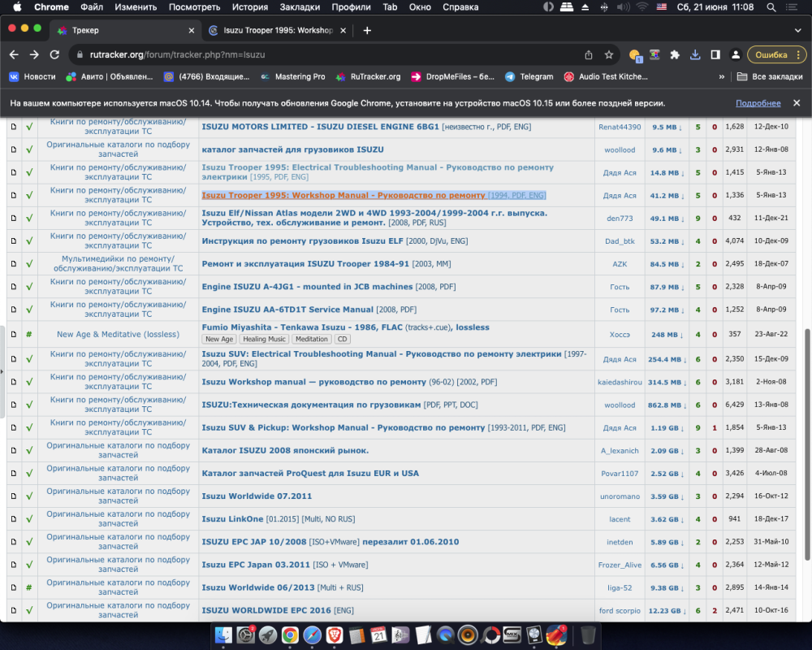812x650 pixels.
Task: Open uploader Дядя Ася on the Workshop Manual row
Action: click(620, 196)
